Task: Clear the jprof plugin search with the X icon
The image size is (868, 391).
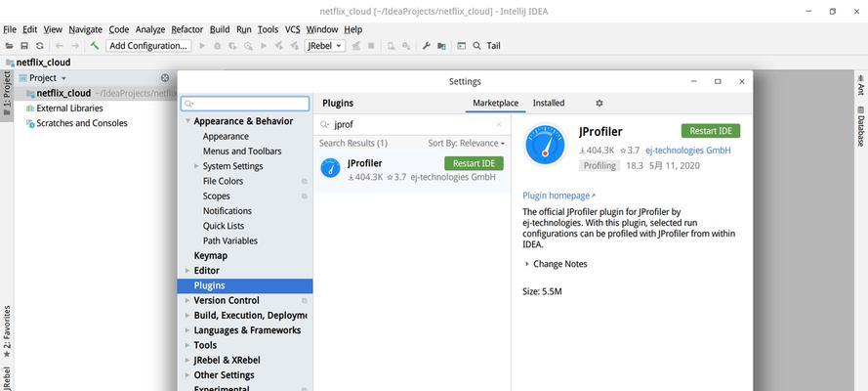Action: click(499, 124)
